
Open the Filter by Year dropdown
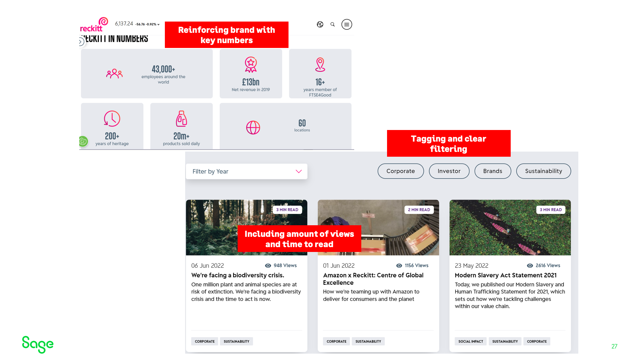click(246, 172)
